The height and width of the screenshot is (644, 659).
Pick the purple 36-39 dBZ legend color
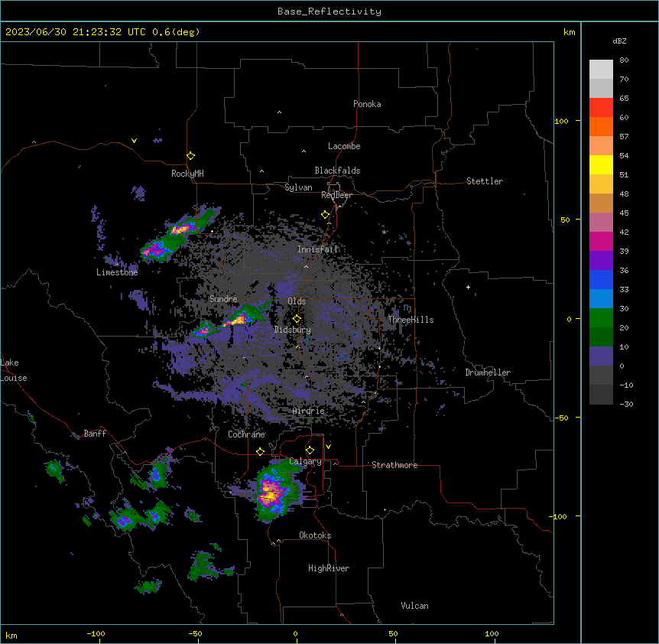(601, 261)
